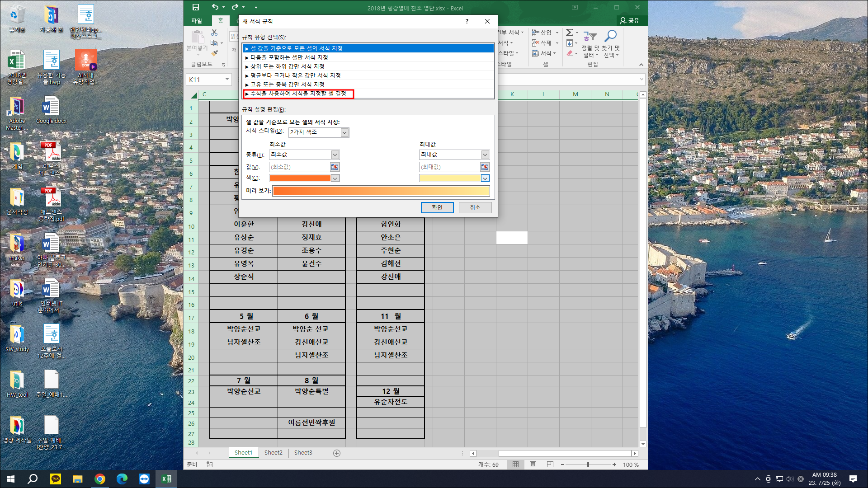Switch to Page Layout view icon
Viewport: 868px width, 488px height.
[533, 465]
